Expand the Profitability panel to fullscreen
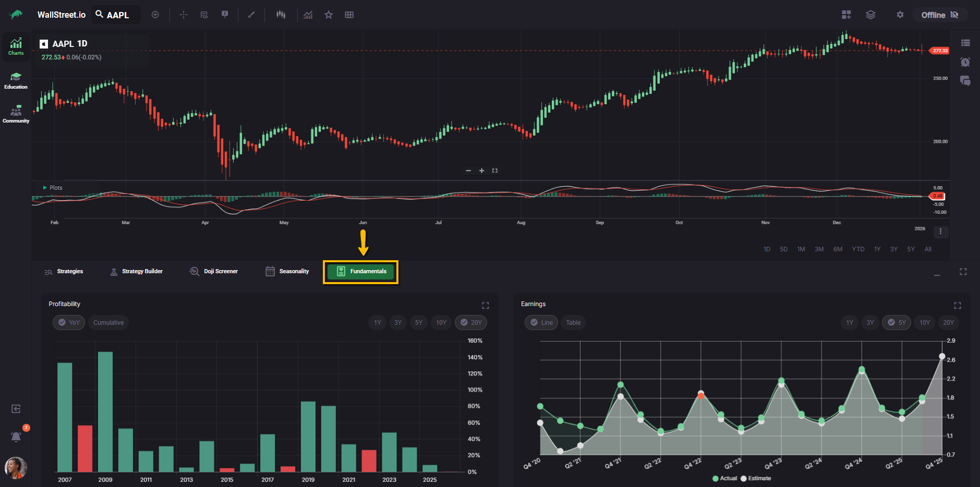Viewport: 980px width, 487px height. click(x=485, y=306)
